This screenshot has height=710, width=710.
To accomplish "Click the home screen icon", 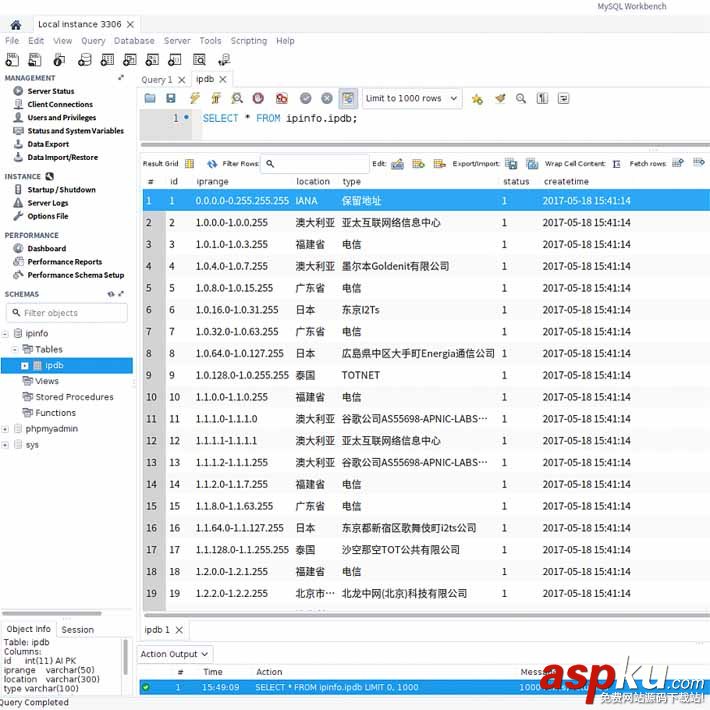I will pos(16,24).
